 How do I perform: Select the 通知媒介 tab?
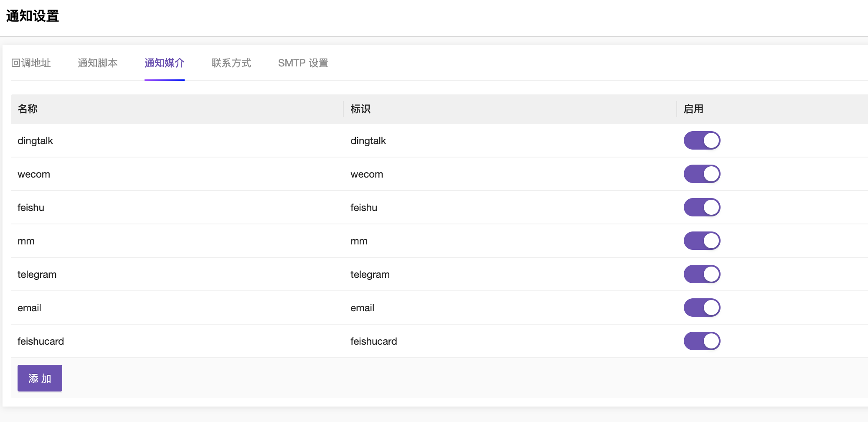tap(165, 63)
